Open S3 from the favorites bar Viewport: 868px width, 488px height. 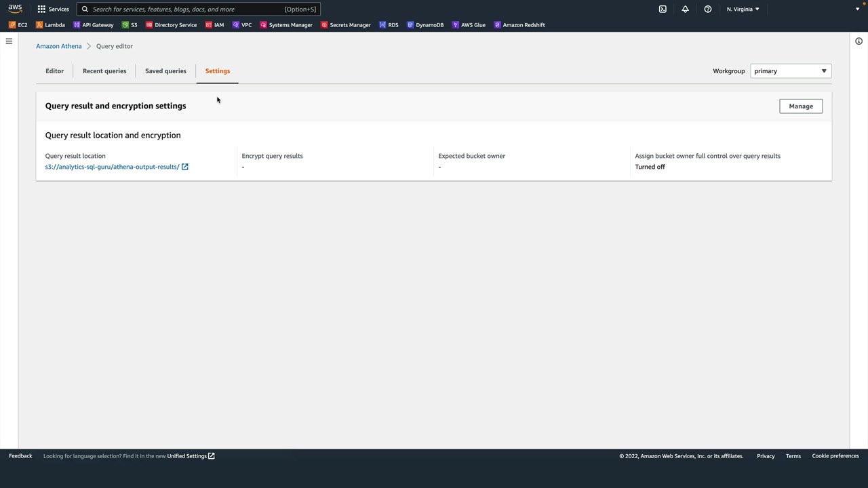click(x=130, y=25)
